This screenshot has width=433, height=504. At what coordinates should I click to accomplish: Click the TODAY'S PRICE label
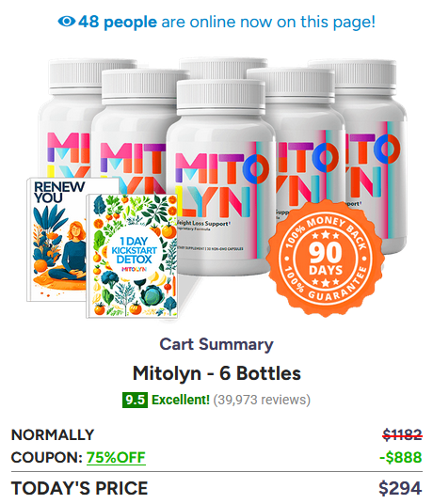coord(79,488)
